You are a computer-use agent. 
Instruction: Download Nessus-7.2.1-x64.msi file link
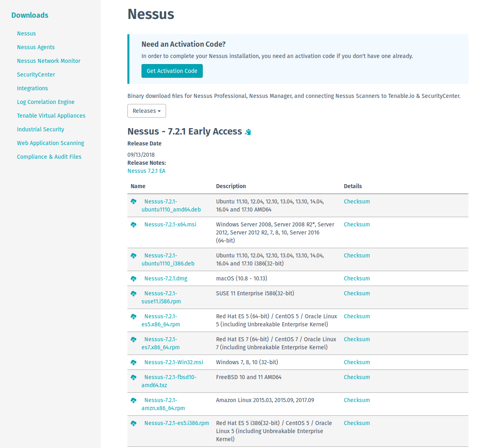170,224
